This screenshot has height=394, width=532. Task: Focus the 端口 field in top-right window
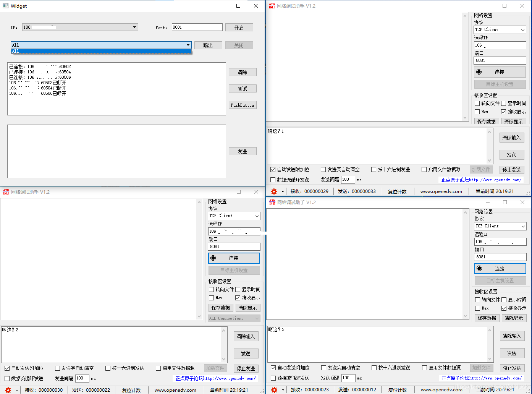point(500,60)
